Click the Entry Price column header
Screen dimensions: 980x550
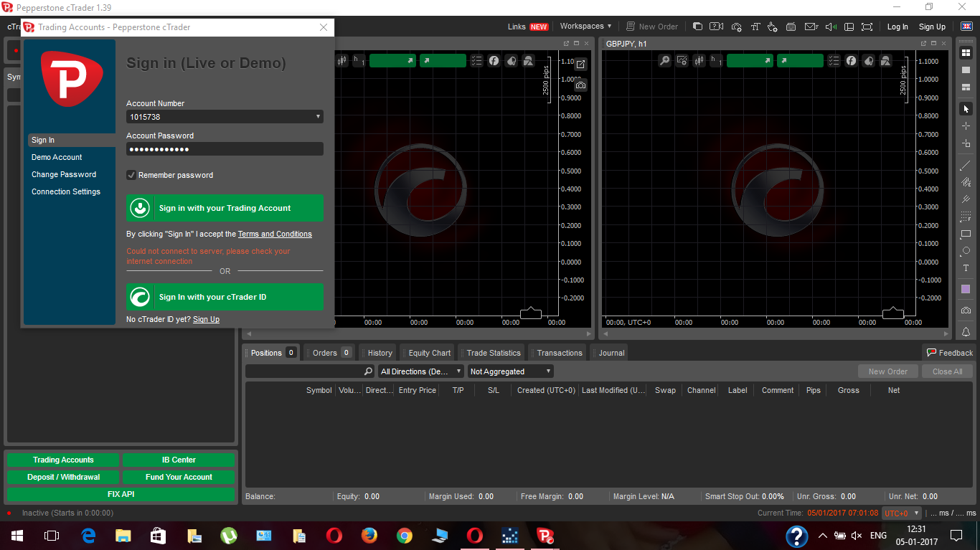(x=417, y=390)
